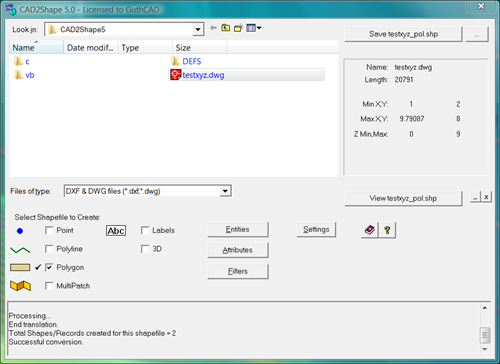Open the Attributes dialog

pos(238,250)
